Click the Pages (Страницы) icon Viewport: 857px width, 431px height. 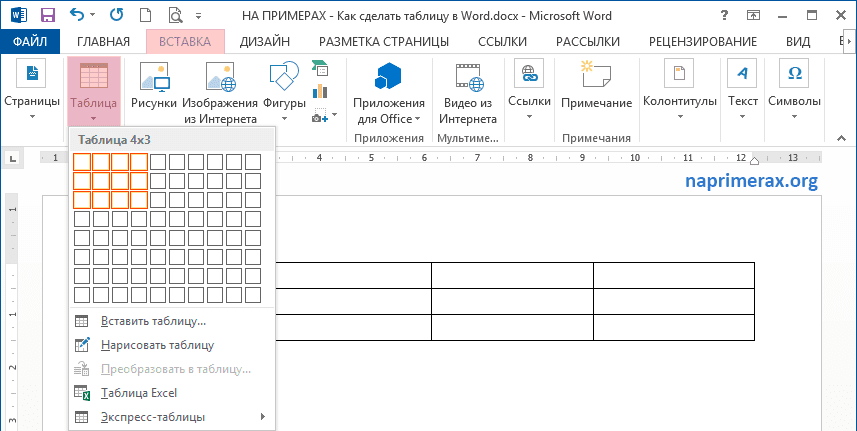click(31, 73)
